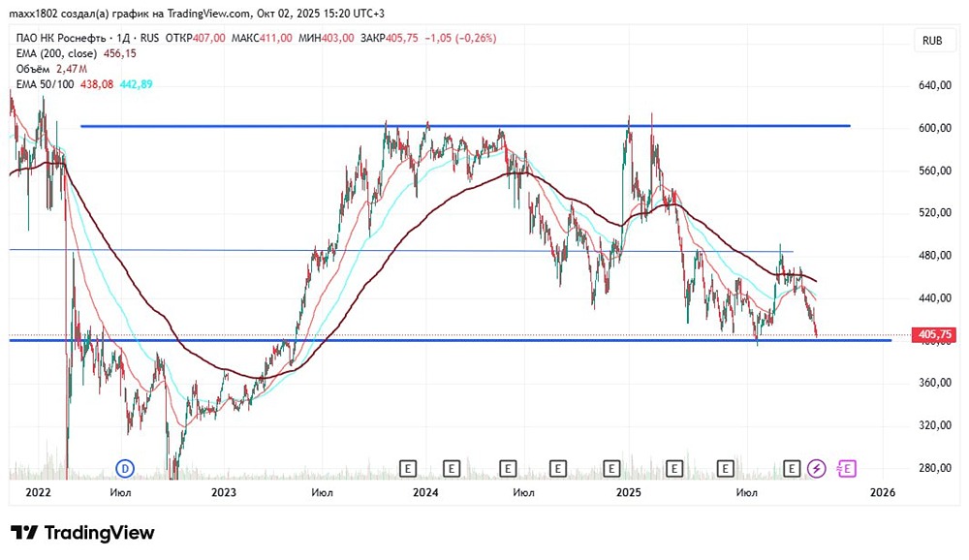969x560 pixels.
Task: Click the purple lightning event marker
Action: pyautogui.click(x=817, y=469)
